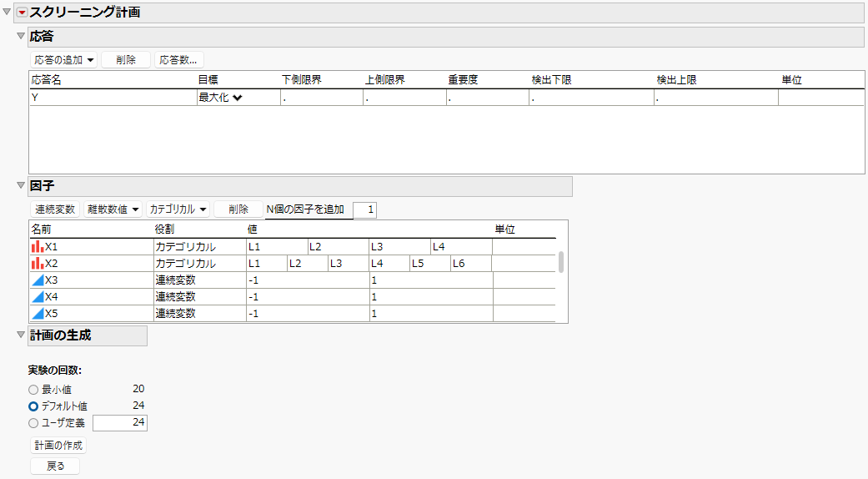Open the 最大化 goal dropdown for Y
The image size is (868, 479).
[x=220, y=98]
